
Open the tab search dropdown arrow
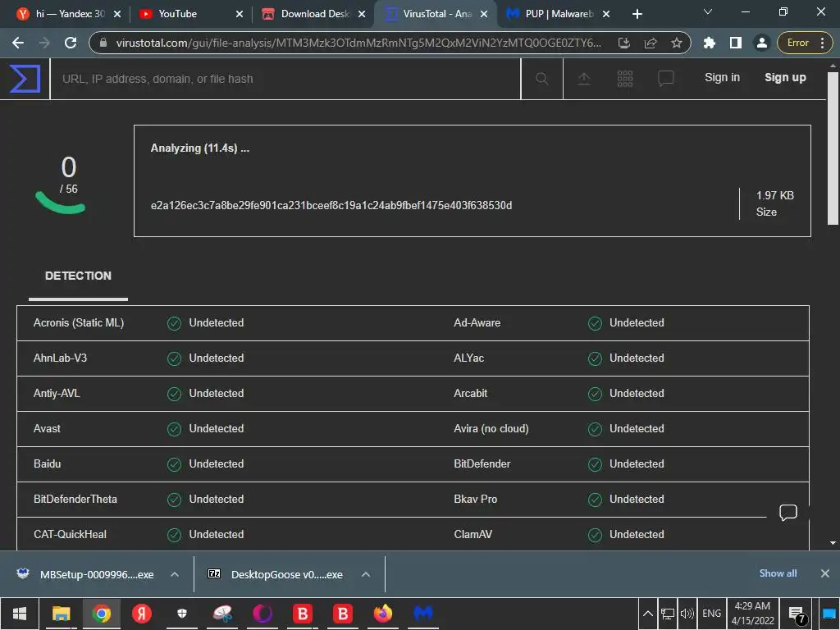pos(708,11)
